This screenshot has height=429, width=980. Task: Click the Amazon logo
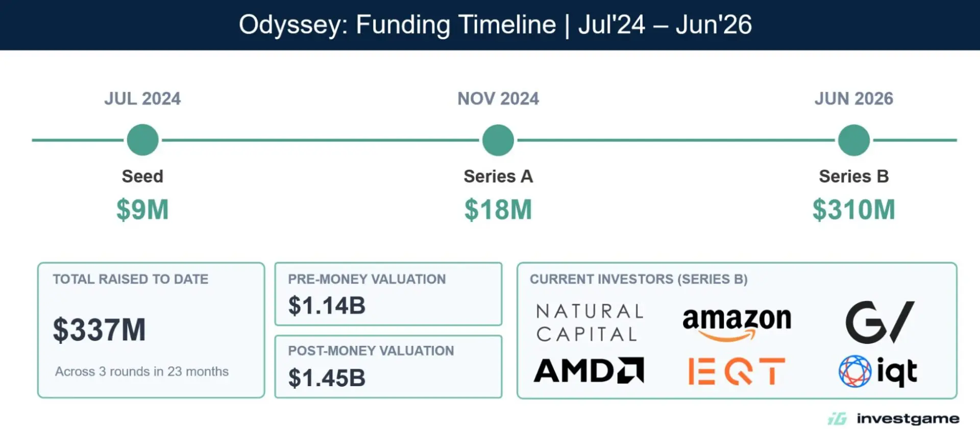pos(737,323)
